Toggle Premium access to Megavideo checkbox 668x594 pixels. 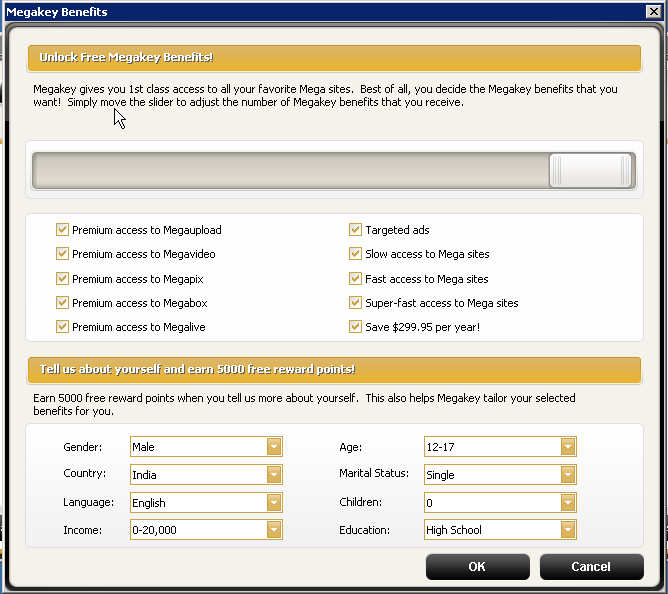click(62, 254)
